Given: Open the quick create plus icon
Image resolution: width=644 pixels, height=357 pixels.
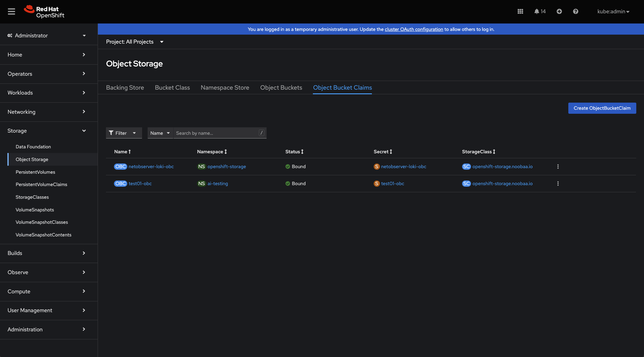Looking at the screenshot, I should coord(559,11).
